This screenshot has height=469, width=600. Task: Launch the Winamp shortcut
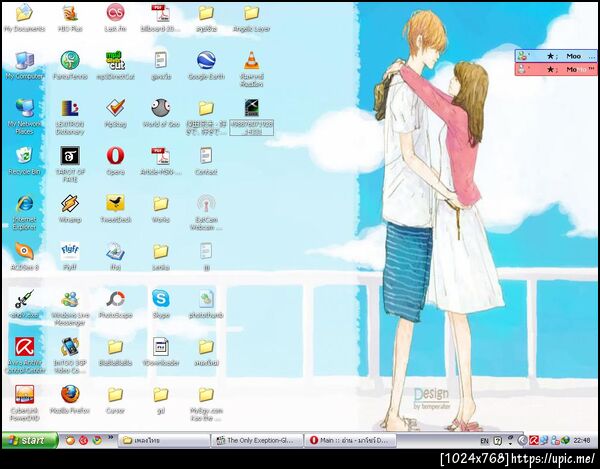click(70, 208)
